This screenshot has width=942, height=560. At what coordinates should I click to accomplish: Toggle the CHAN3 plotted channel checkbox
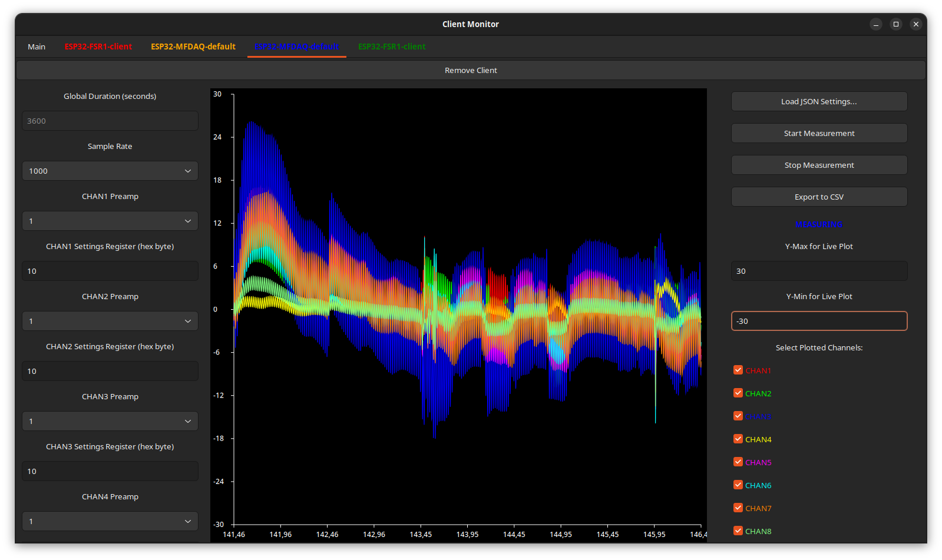pos(738,416)
